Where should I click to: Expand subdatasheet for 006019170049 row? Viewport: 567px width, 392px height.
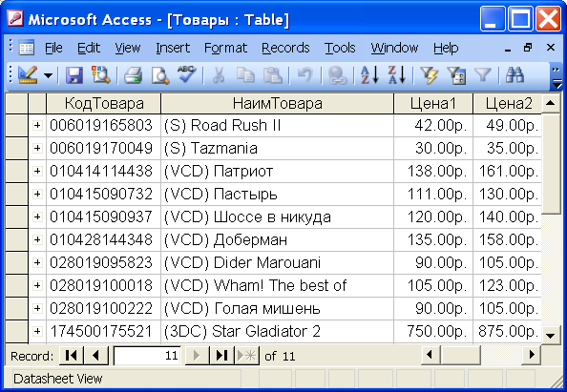pos(37,148)
